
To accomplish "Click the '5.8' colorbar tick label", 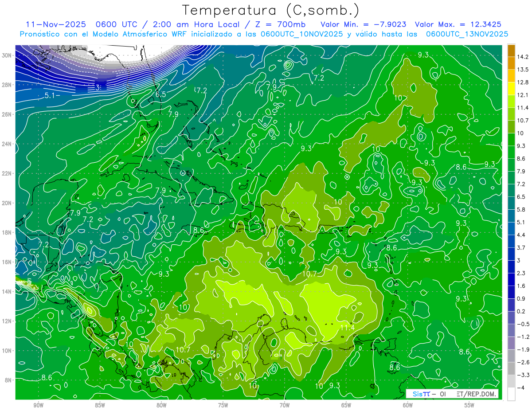I will coord(522,209).
